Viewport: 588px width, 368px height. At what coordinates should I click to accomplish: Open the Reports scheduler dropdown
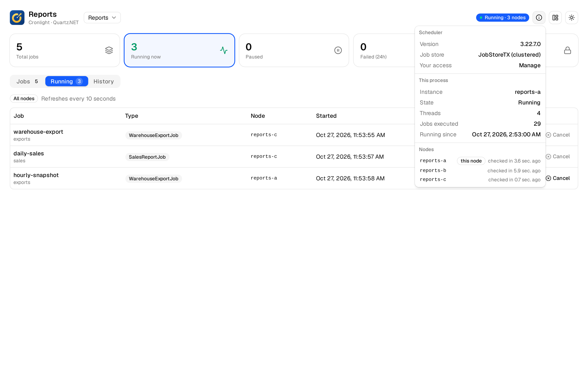click(102, 18)
